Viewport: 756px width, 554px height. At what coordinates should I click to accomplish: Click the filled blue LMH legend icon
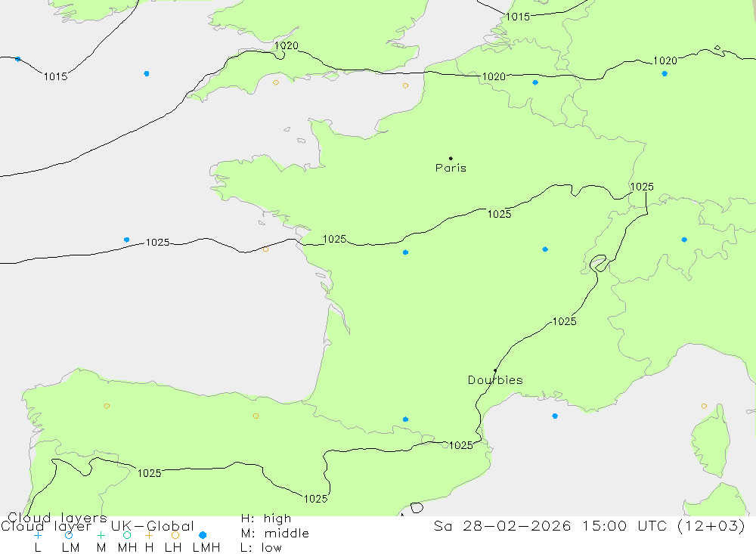click(x=203, y=535)
